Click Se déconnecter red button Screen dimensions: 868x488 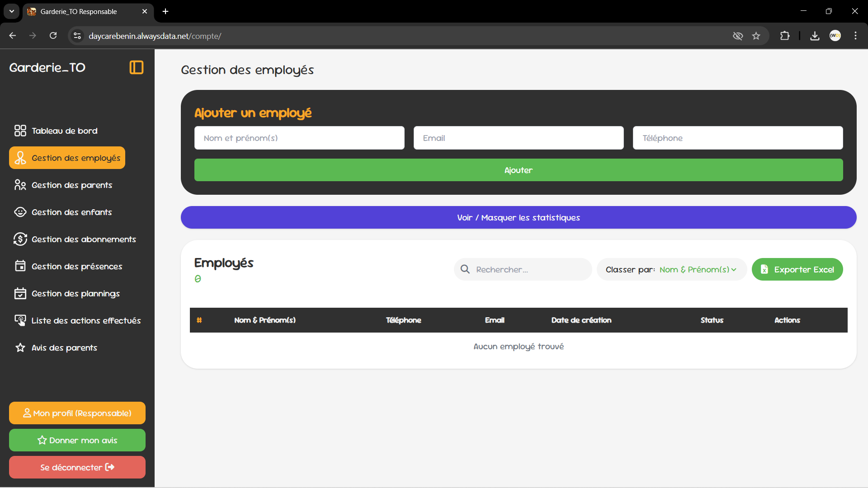click(77, 467)
